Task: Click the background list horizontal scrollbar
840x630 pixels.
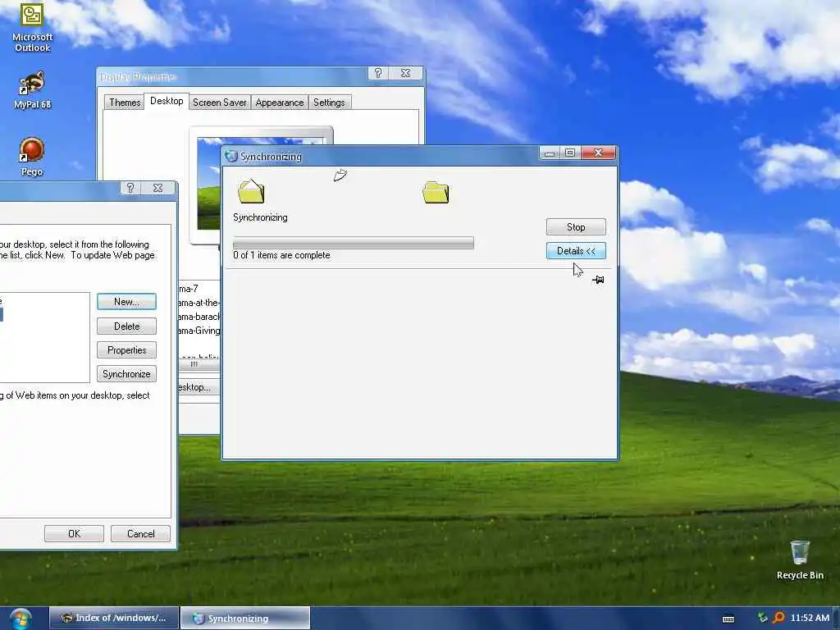Action: pyautogui.click(x=199, y=364)
